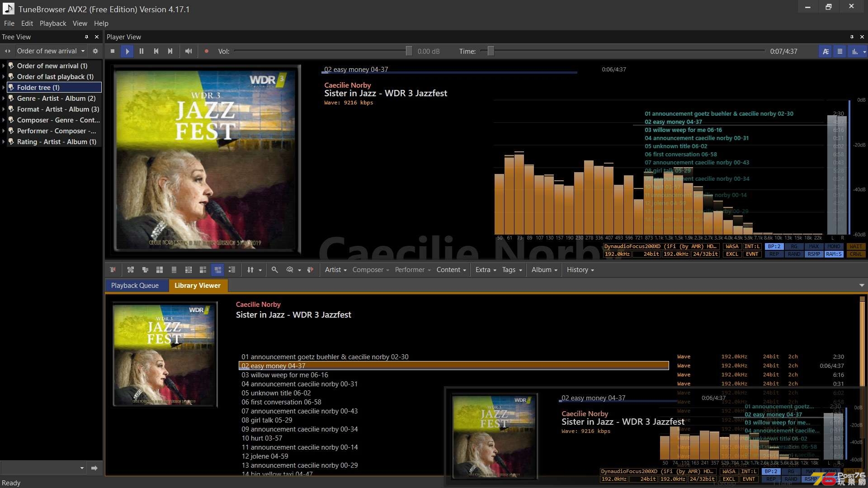Expand the Format - Artist - Album node
868x488 pixels.
(x=4, y=109)
